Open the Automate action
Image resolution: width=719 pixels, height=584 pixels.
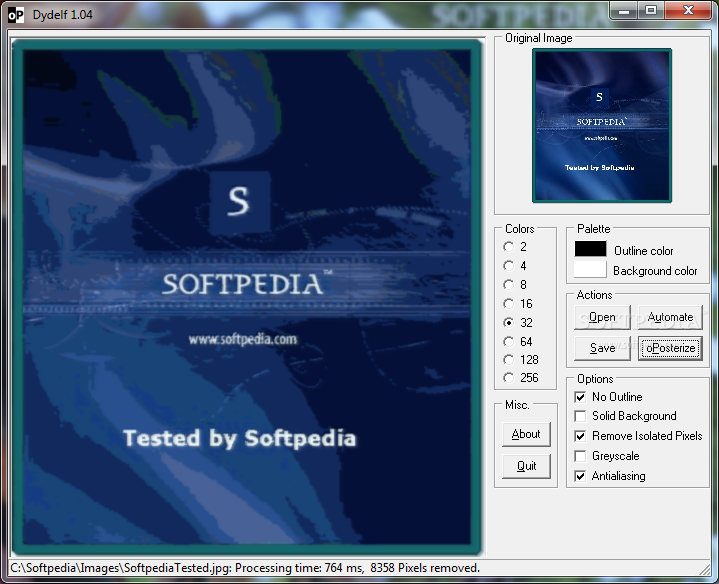(670, 317)
